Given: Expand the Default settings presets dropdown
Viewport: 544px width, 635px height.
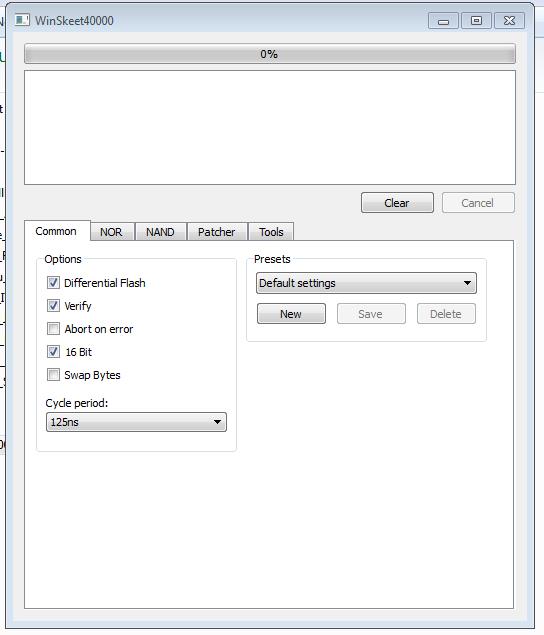Looking at the screenshot, I should click(x=366, y=283).
